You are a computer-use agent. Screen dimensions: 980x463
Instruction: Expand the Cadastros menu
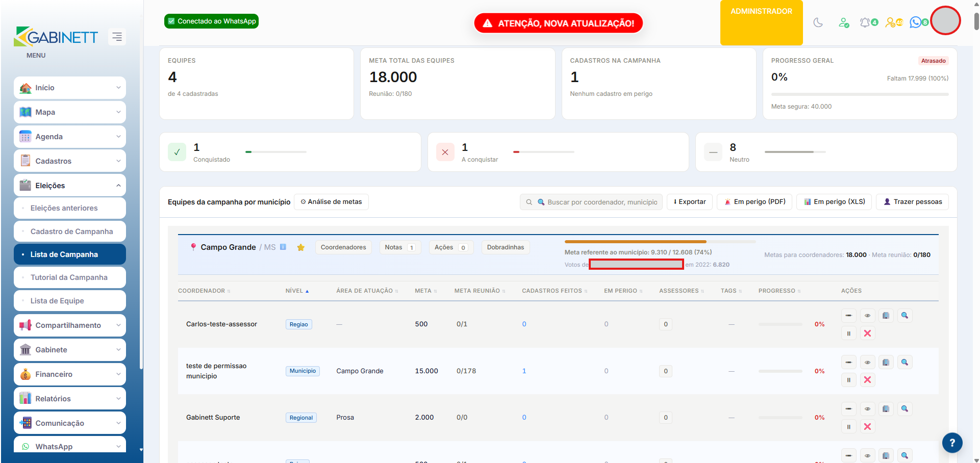pyautogui.click(x=70, y=161)
